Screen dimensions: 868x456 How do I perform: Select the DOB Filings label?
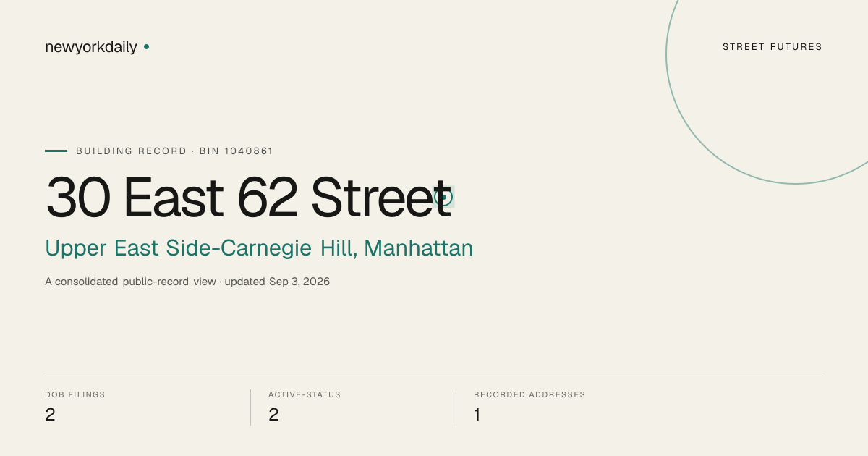[75, 395]
